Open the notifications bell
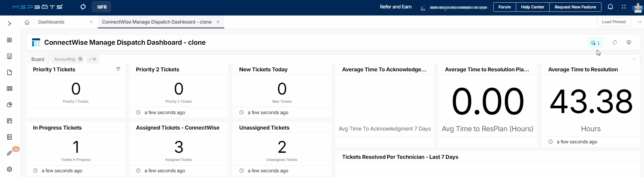 click(x=610, y=7)
